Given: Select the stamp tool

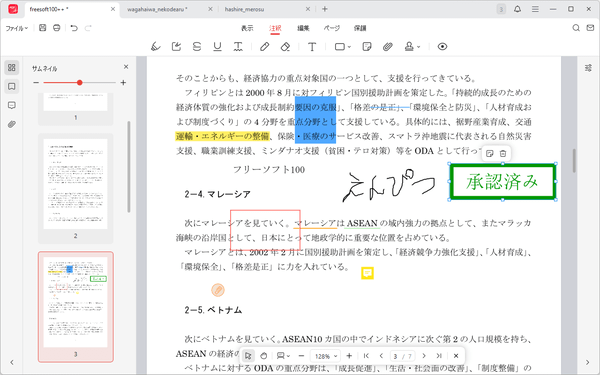Looking at the screenshot, I should (x=409, y=47).
